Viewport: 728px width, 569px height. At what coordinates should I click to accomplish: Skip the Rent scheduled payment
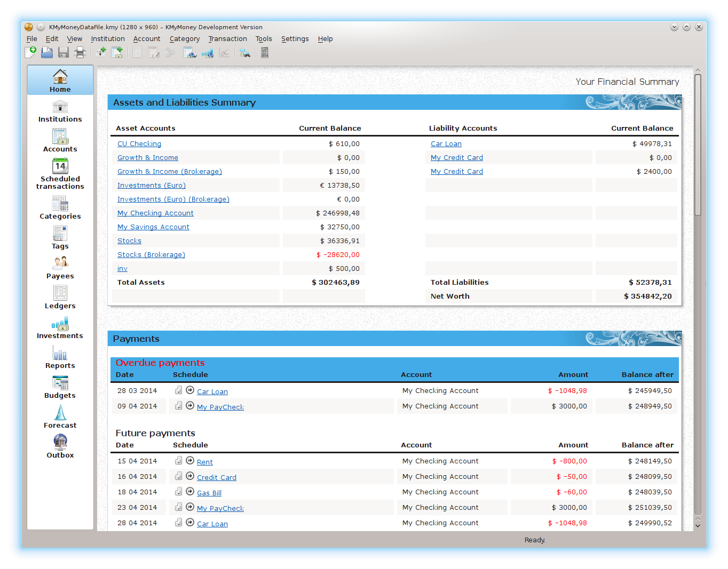[190, 460]
